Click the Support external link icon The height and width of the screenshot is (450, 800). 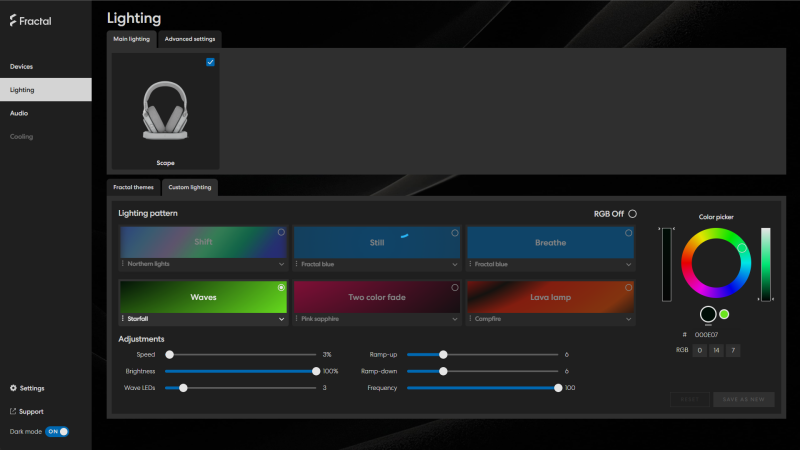pyautogui.click(x=13, y=411)
